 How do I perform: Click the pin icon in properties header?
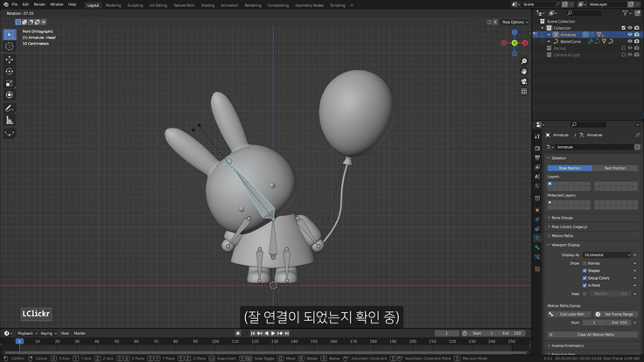click(637, 135)
